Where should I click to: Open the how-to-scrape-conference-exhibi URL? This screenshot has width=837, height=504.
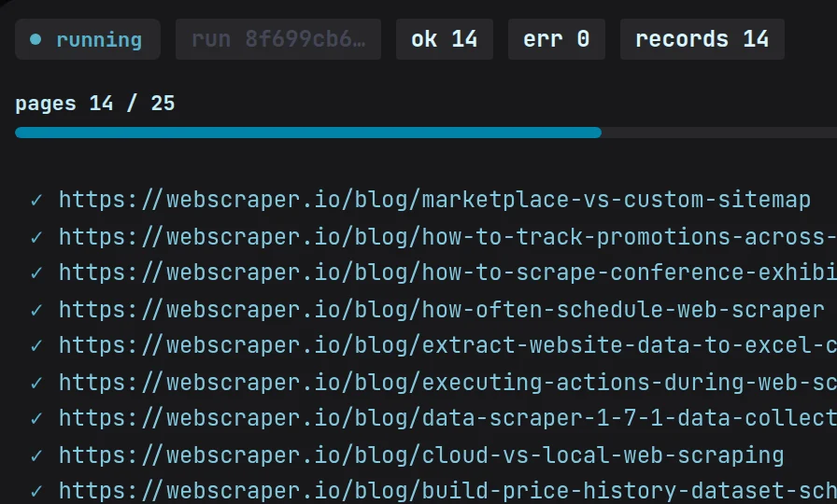(x=447, y=273)
